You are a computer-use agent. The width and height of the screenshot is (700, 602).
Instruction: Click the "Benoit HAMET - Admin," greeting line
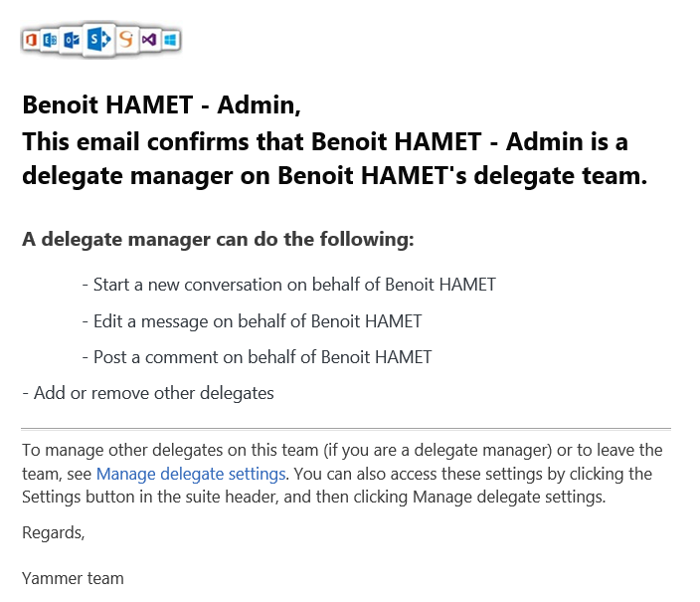point(161,104)
